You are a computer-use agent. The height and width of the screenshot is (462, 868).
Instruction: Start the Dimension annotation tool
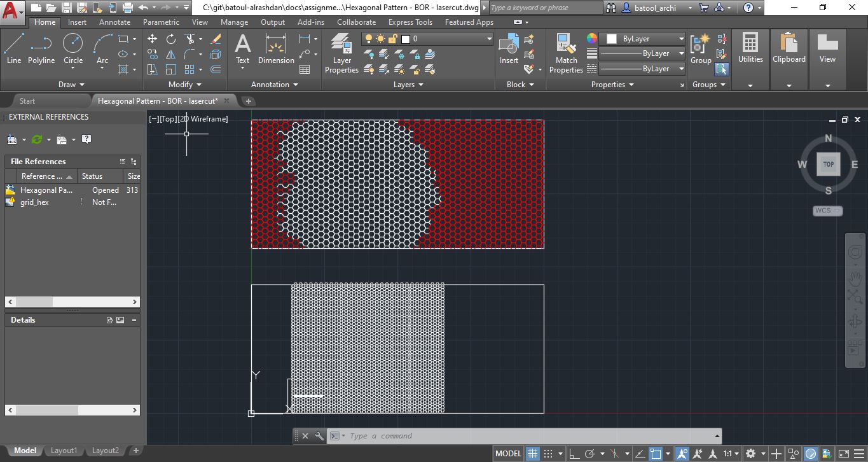point(276,49)
